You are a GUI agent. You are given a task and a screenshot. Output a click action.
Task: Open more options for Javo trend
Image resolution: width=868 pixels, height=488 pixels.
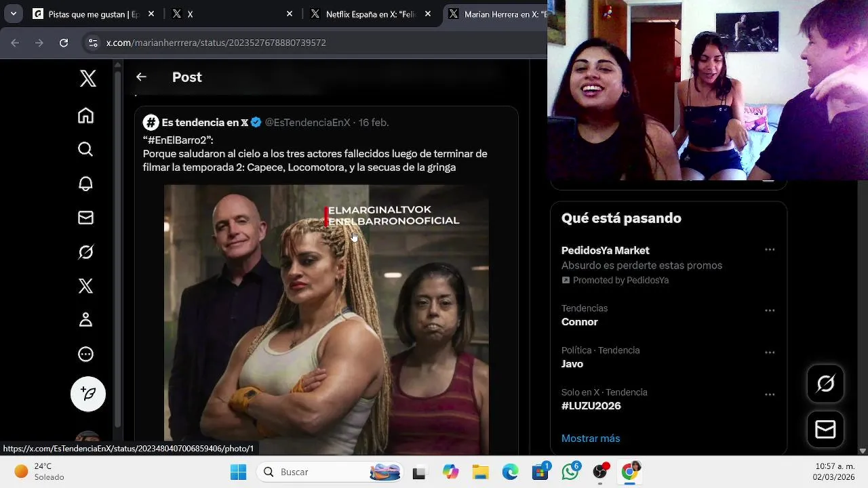click(770, 352)
